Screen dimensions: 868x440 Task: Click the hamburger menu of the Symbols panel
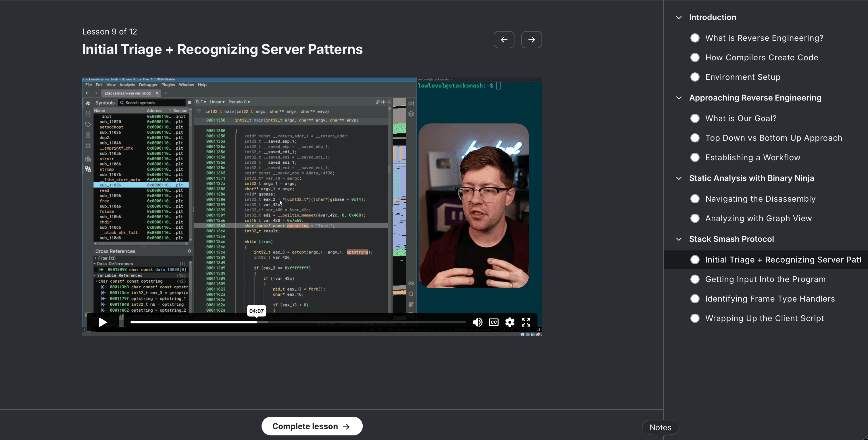[x=190, y=102]
